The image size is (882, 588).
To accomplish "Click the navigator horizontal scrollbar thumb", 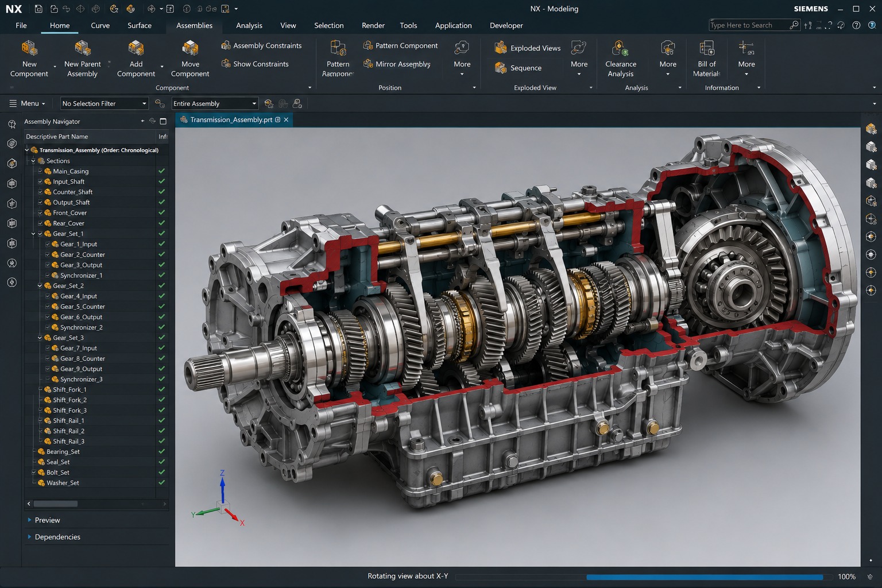I will (x=56, y=504).
